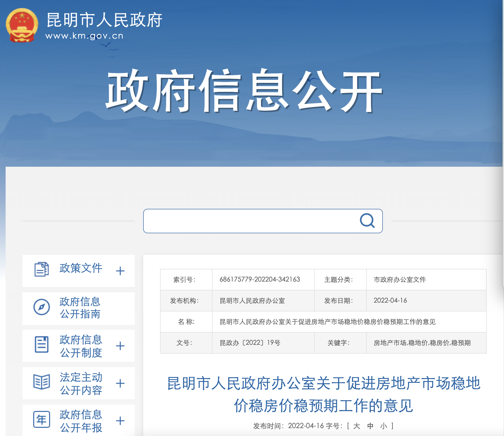Screen dimensions: 504x436
Task: Click the 政策文件 document icon
Action: tap(41, 269)
